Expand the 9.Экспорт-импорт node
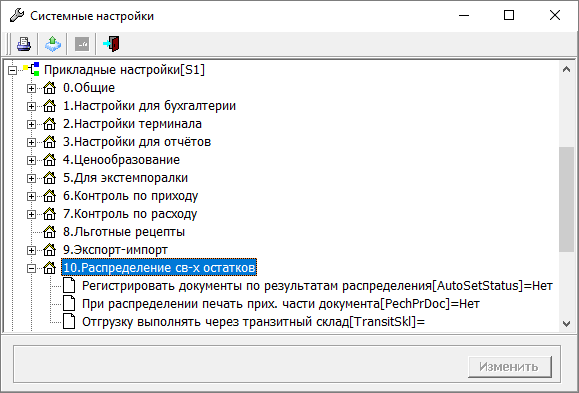Viewport: 579px width, 393px height. click(x=31, y=250)
